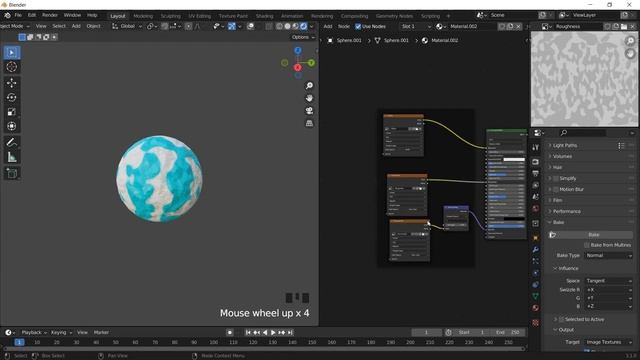Open the Bake Type dropdown showing Normal
Screen dimensions: 640x360
(608, 255)
